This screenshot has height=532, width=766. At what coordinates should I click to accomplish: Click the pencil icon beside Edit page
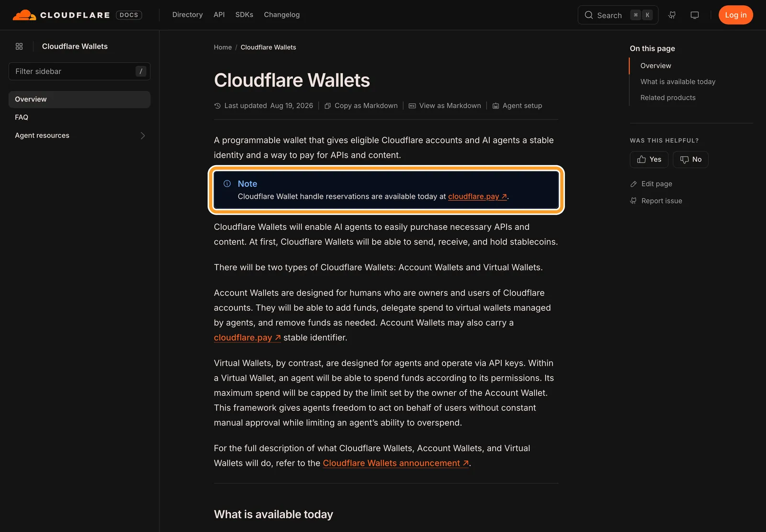[633, 184]
